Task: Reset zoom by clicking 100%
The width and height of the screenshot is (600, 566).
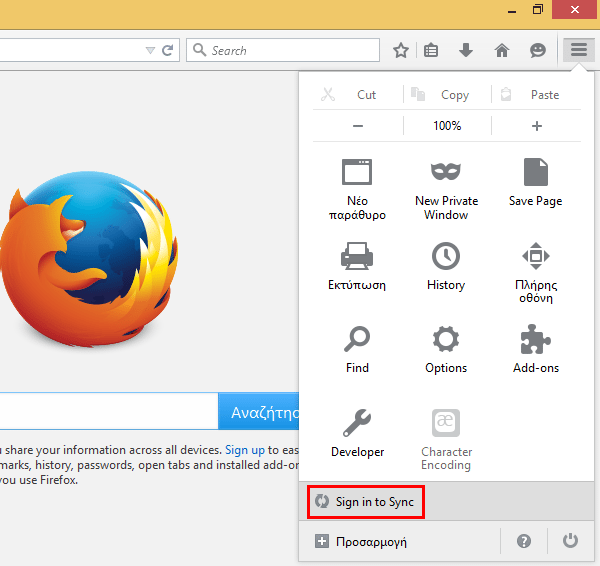Action: pos(447,126)
